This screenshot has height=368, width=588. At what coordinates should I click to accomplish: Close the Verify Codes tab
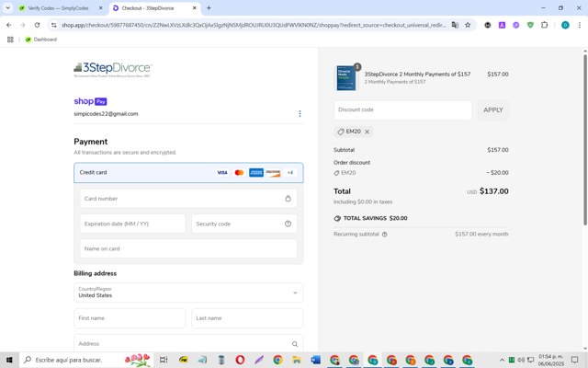tap(100, 8)
